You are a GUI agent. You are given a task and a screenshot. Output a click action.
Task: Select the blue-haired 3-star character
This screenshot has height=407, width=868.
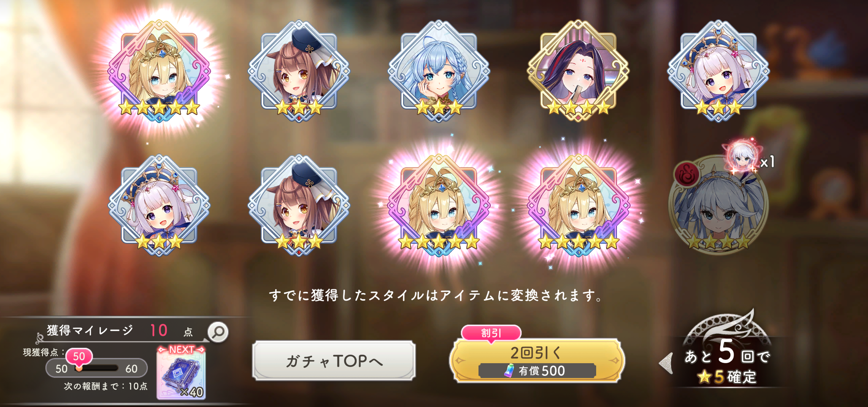click(438, 71)
